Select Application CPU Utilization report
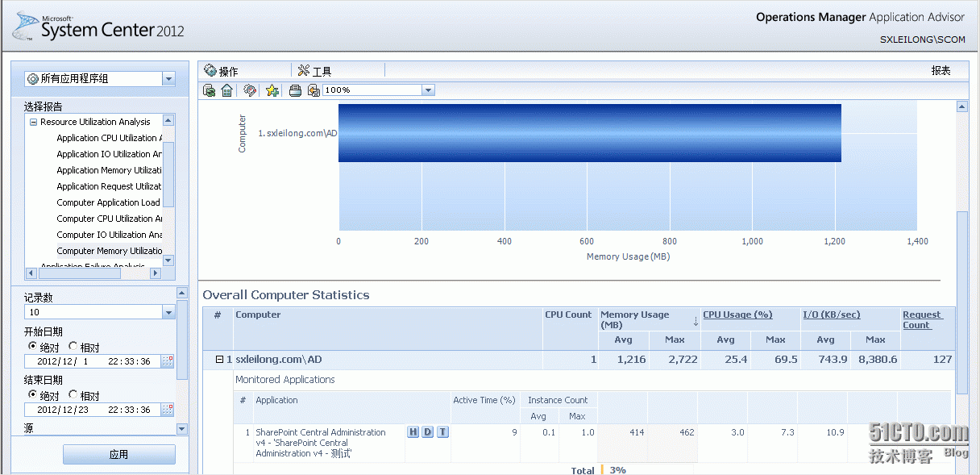 (x=109, y=138)
